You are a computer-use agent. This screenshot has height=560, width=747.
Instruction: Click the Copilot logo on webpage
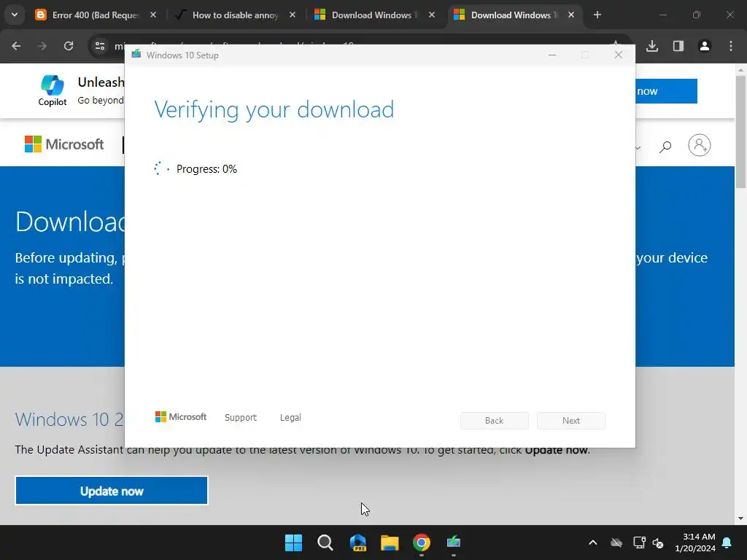point(53,90)
